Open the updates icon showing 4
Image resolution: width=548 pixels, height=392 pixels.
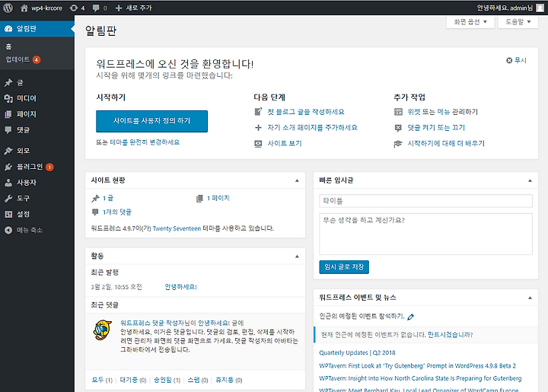[73, 8]
